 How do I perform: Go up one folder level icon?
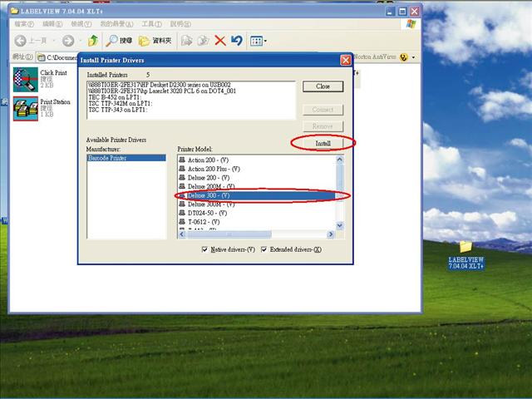pos(92,41)
